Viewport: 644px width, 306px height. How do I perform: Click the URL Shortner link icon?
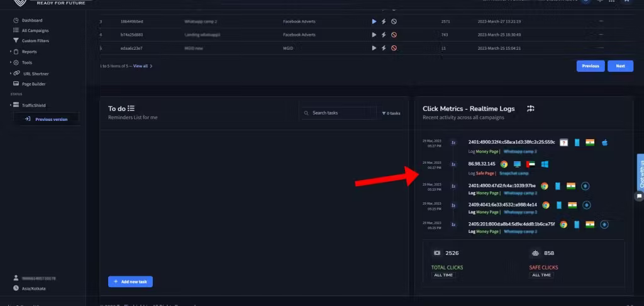click(16, 73)
